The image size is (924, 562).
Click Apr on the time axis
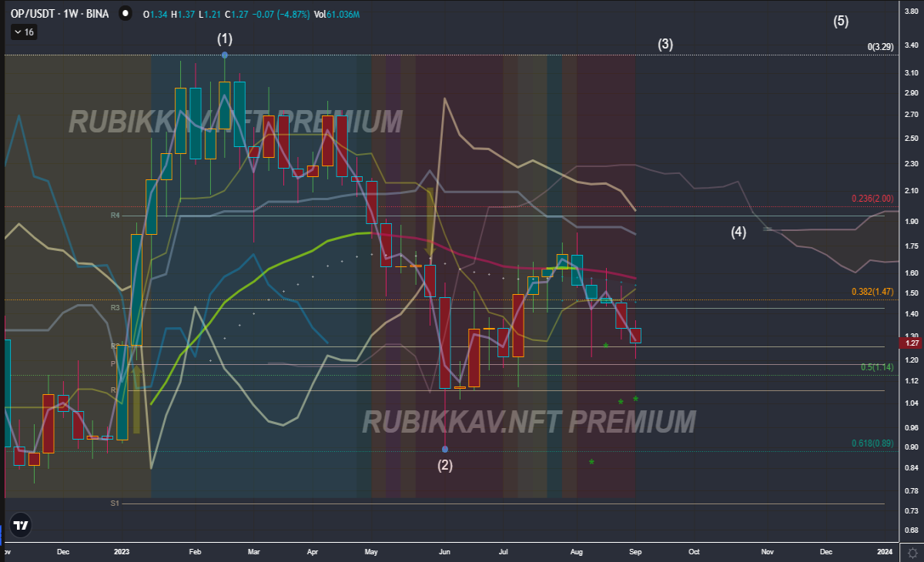[313, 552]
